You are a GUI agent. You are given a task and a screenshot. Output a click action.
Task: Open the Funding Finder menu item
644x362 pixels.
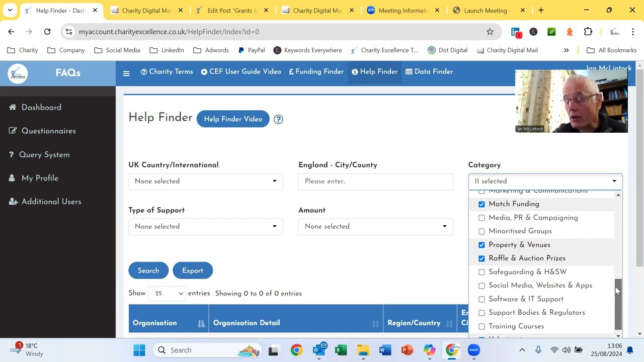(316, 71)
